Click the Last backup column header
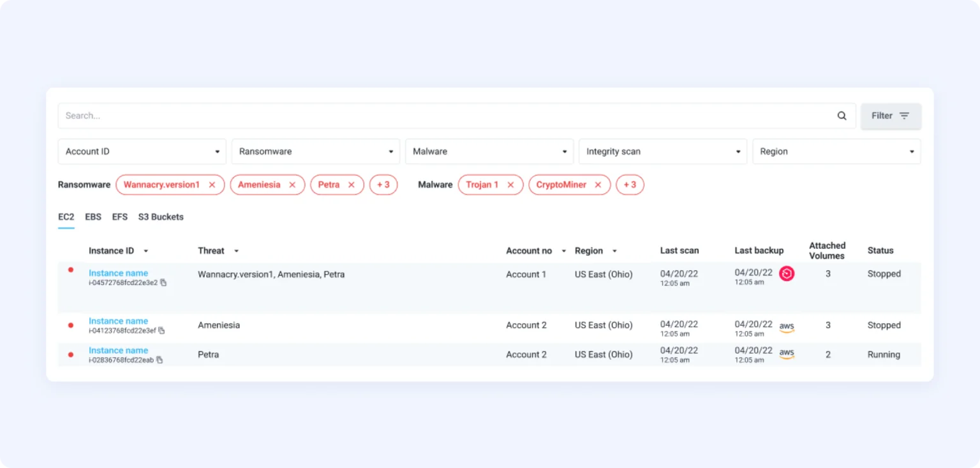 (759, 251)
